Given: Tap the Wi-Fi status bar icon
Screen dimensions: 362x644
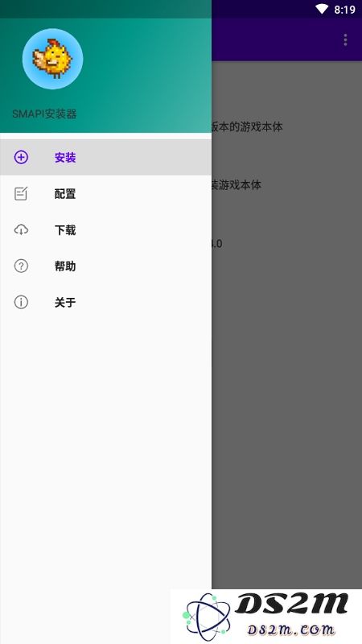Looking at the screenshot, I should (x=322, y=9).
